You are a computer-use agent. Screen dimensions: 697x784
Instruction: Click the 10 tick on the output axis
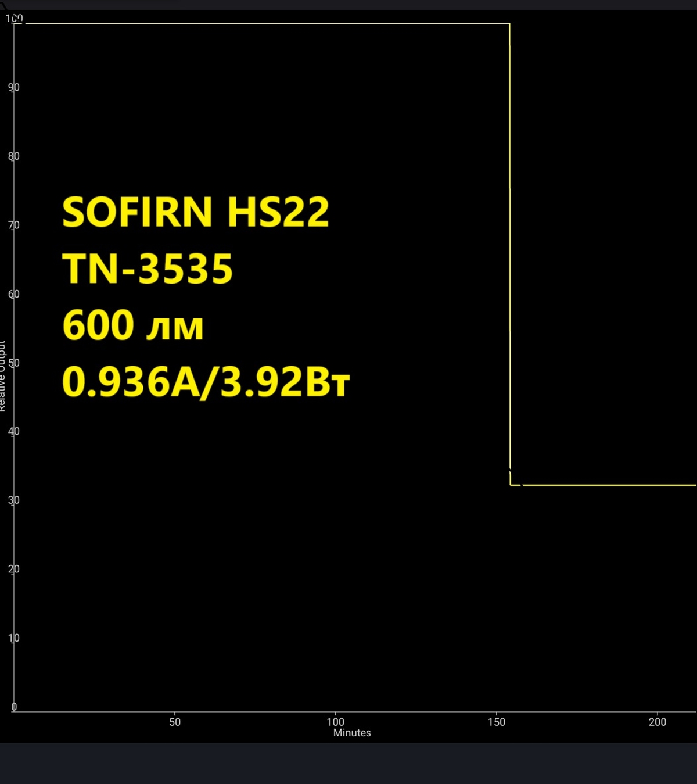[14, 638]
